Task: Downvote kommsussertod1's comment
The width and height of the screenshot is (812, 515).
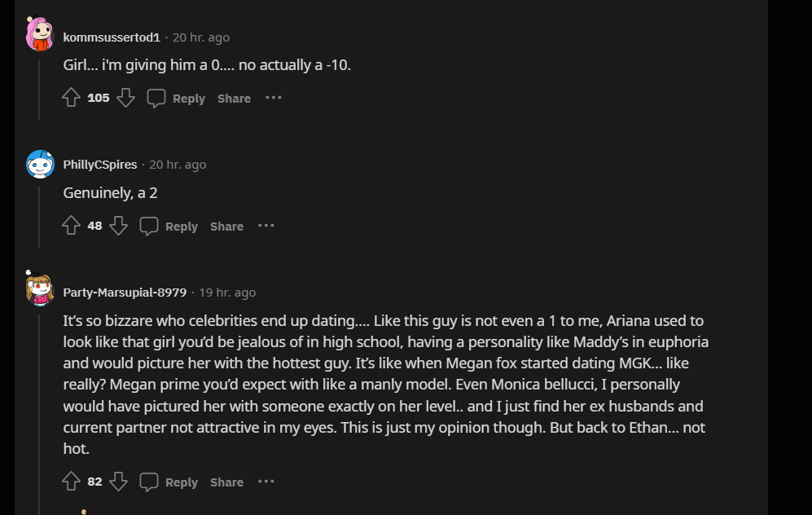Action: click(x=126, y=98)
